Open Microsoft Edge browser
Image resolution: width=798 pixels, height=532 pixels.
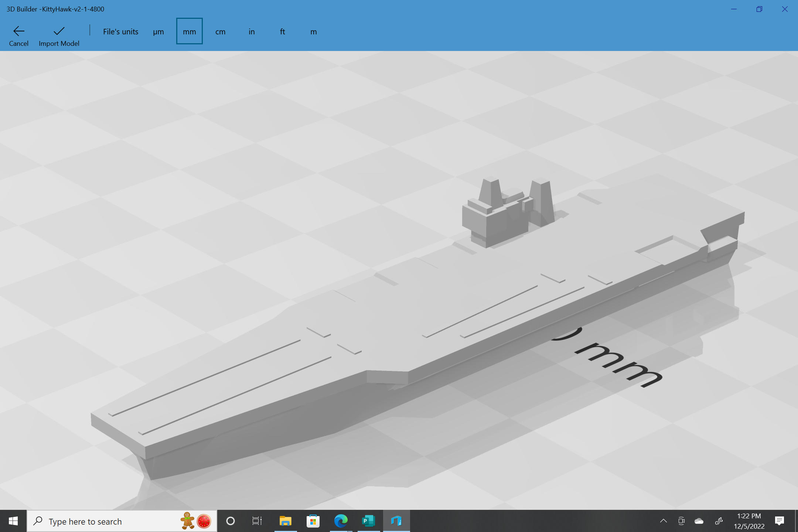pyautogui.click(x=341, y=521)
